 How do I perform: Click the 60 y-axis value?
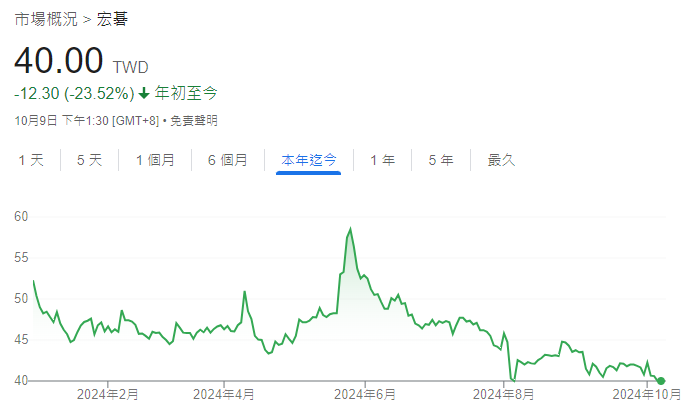coord(21,216)
